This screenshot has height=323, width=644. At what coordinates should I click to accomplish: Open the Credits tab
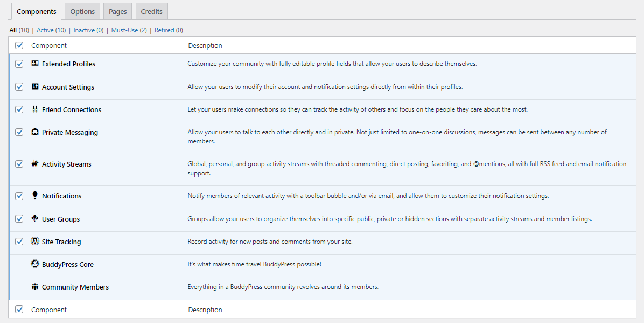click(151, 11)
